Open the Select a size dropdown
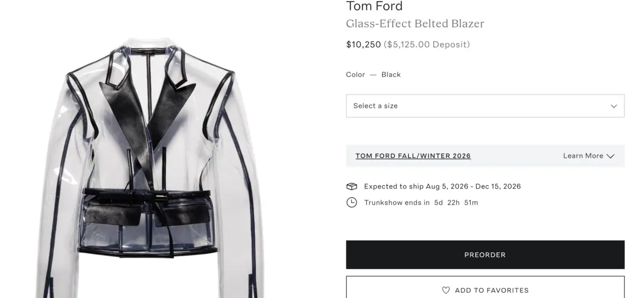The height and width of the screenshot is (298, 644). (485, 106)
